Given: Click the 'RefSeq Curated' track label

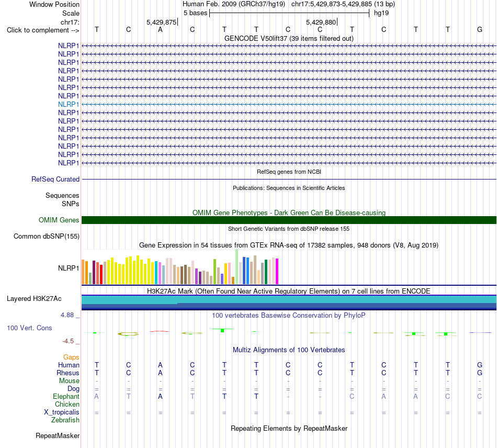Looking at the screenshot, I should (55, 179).
